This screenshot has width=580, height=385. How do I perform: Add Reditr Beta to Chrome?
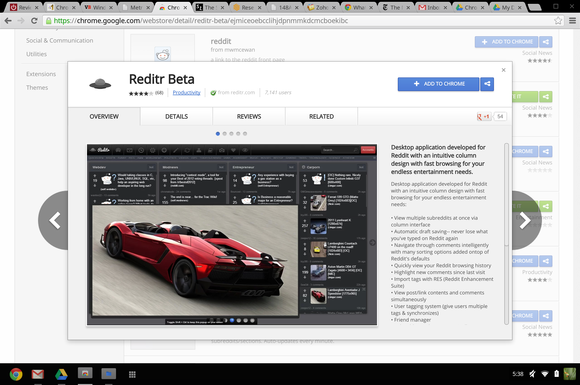point(438,84)
